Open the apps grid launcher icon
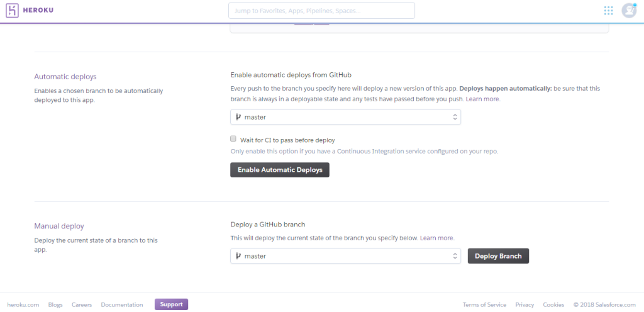 [608, 11]
